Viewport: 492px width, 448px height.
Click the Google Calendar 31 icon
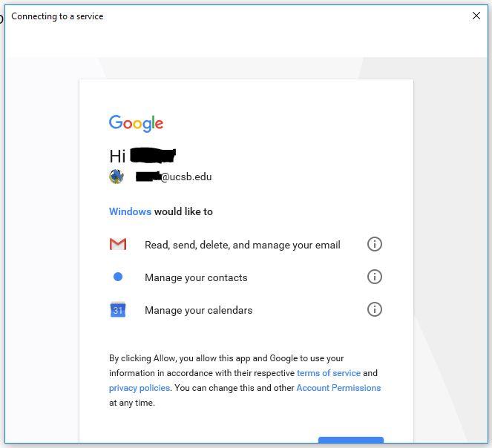(118, 309)
